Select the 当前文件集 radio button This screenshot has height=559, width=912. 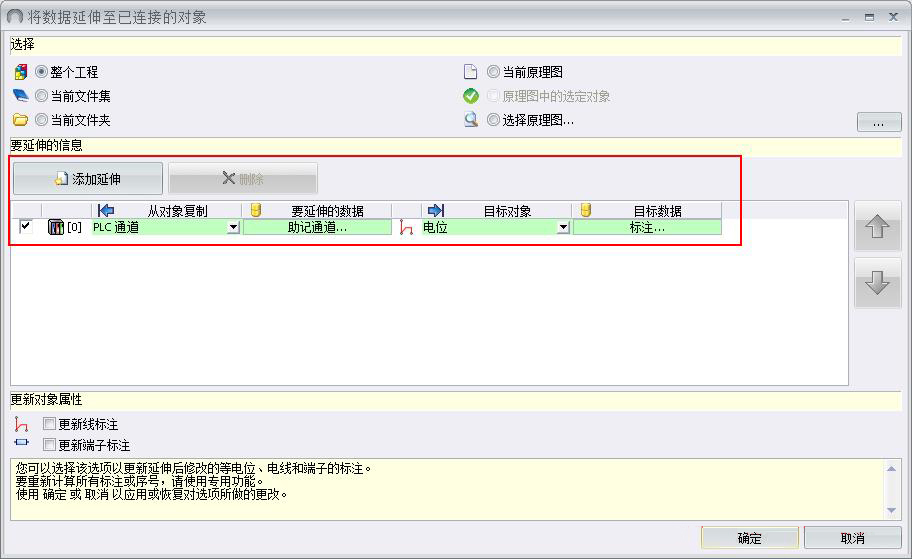(41, 96)
